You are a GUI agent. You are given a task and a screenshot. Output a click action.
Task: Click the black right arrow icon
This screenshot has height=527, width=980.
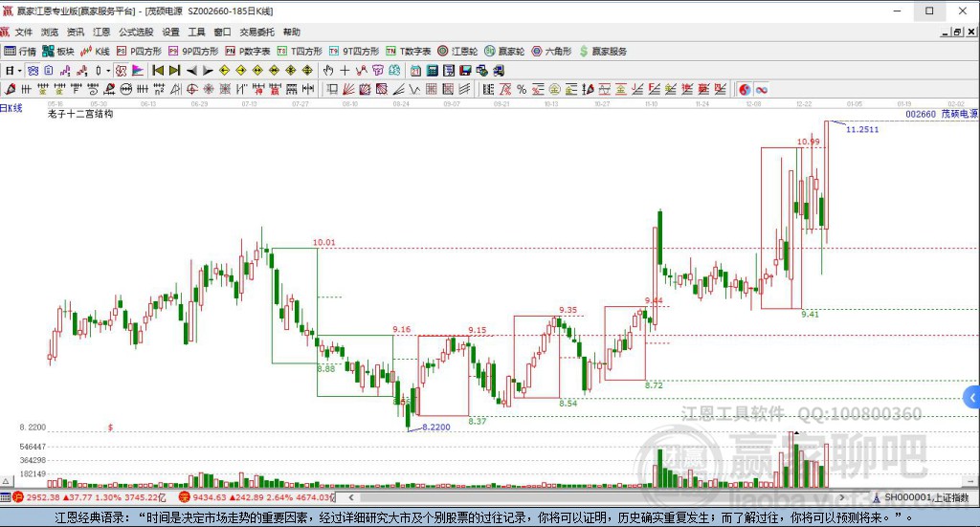pyautogui.click(x=208, y=71)
